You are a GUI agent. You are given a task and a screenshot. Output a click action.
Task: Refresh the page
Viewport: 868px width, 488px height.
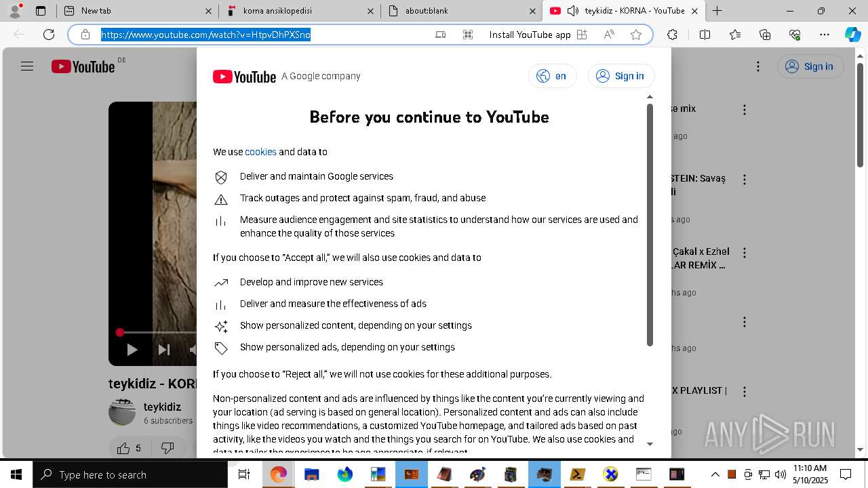click(x=49, y=35)
